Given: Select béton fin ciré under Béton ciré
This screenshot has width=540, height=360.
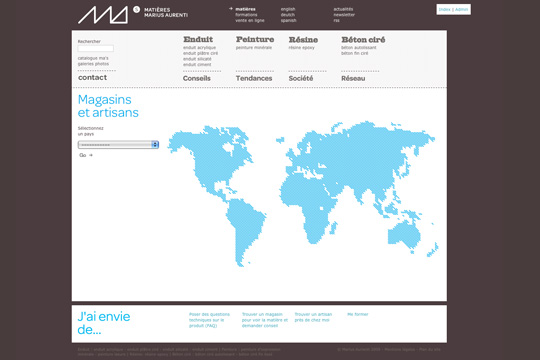Looking at the screenshot, I should [355, 53].
